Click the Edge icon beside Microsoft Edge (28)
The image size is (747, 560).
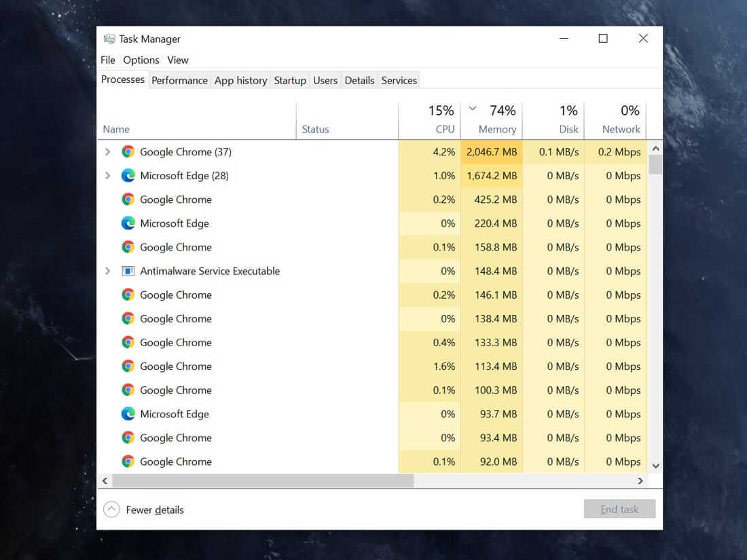click(128, 175)
